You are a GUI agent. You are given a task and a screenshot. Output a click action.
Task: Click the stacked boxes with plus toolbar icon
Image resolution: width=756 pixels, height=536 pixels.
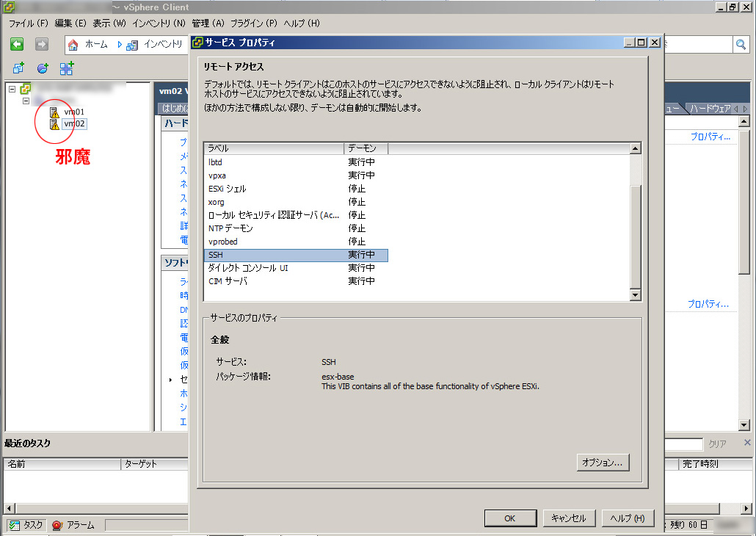point(19,68)
